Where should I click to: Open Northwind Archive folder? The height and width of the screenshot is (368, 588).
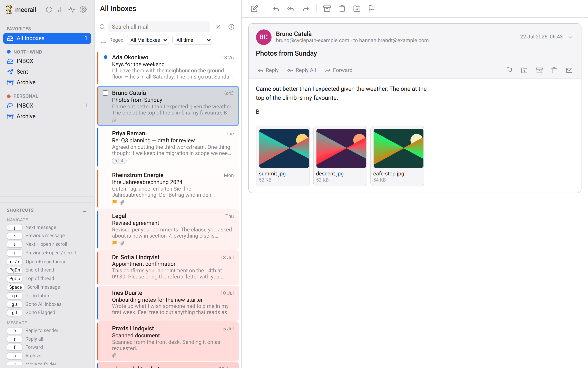coord(47,83)
